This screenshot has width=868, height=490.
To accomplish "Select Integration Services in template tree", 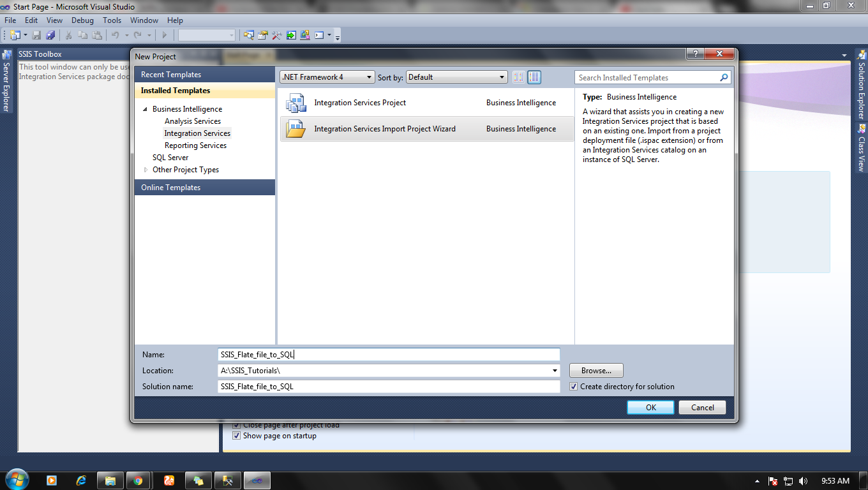I will coord(197,133).
